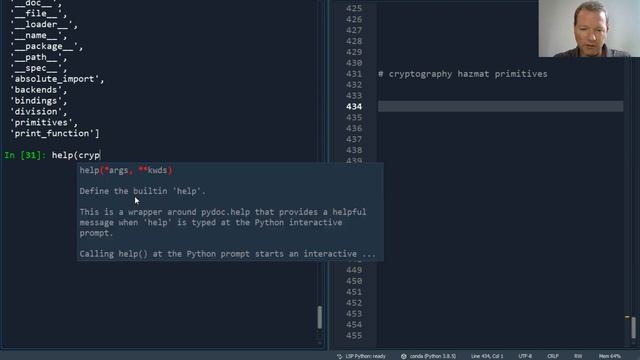Click the conda environment icon in status bar

[x=404, y=356]
